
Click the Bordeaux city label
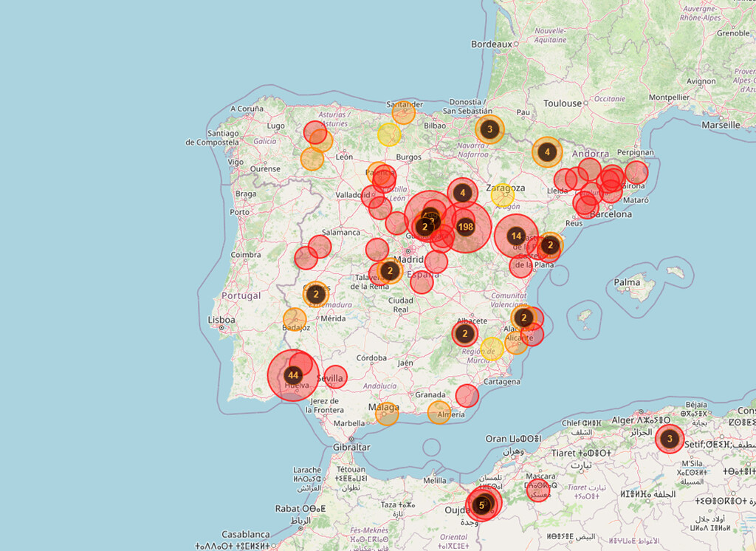[492, 44]
